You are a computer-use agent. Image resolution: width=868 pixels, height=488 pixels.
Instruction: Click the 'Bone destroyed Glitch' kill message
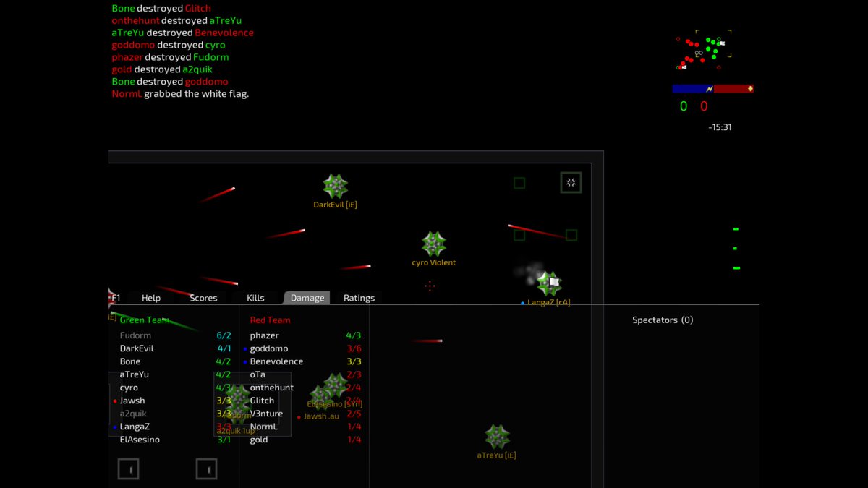pyautogui.click(x=161, y=8)
